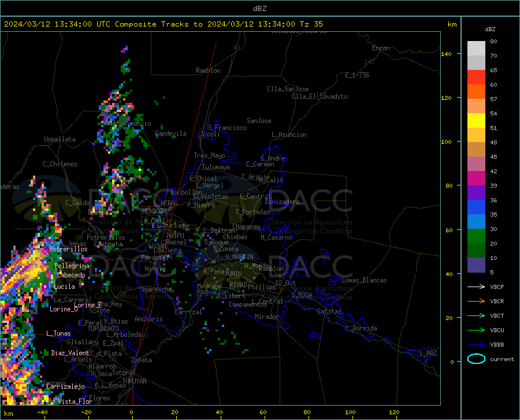This screenshot has width=520, height=420.
Task: Click the C_Chilenos label
Action: pos(60,164)
